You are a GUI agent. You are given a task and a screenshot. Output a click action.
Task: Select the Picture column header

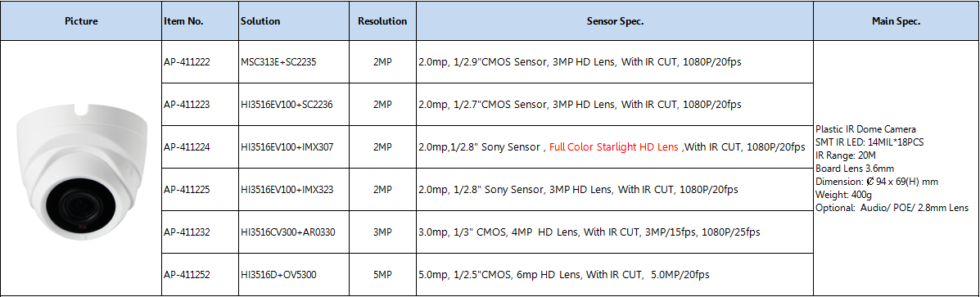81,20
